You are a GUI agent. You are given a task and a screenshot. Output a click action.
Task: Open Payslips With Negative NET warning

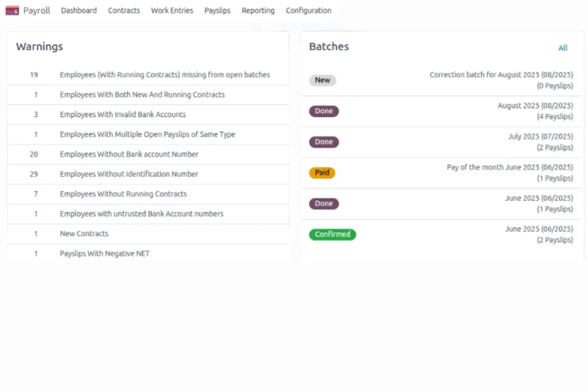tap(105, 253)
